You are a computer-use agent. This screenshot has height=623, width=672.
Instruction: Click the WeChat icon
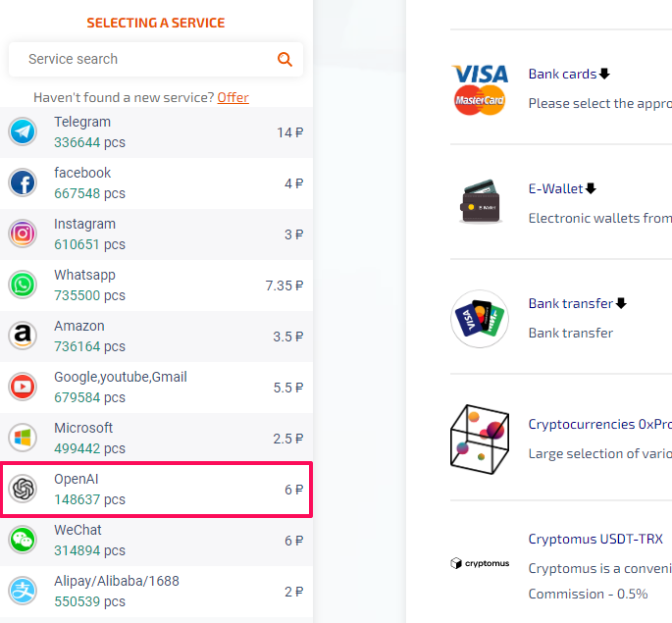[x=23, y=540]
